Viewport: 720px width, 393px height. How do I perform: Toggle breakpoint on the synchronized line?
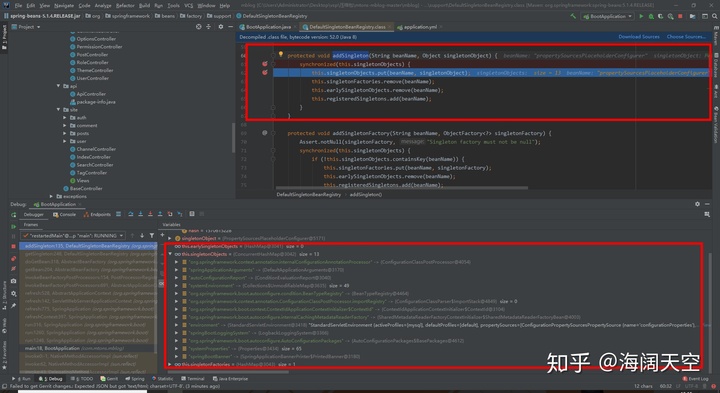pyautogui.click(x=264, y=64)
